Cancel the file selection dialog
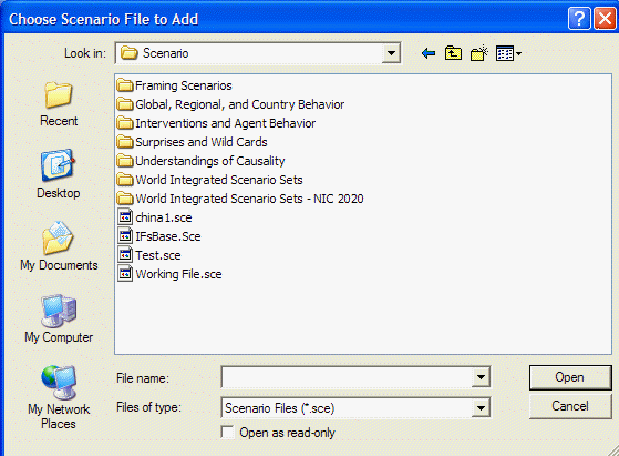 569,406
